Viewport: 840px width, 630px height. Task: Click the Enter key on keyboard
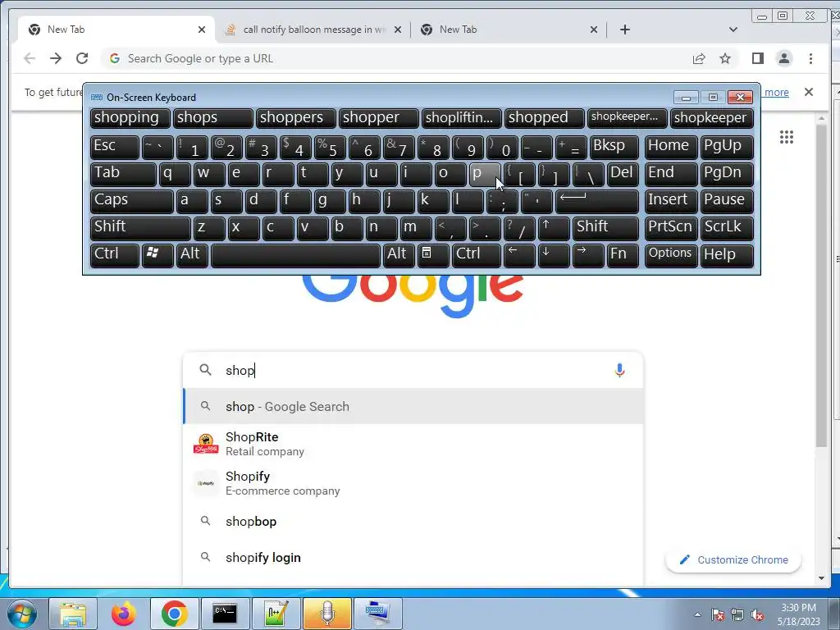597,201
